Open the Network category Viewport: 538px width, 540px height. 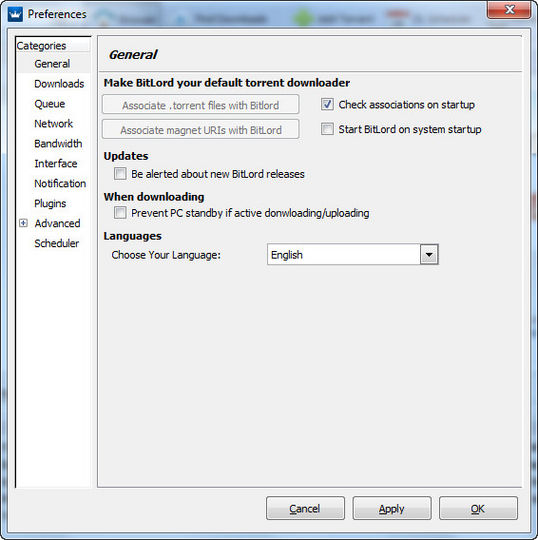[x=53, y=124]
